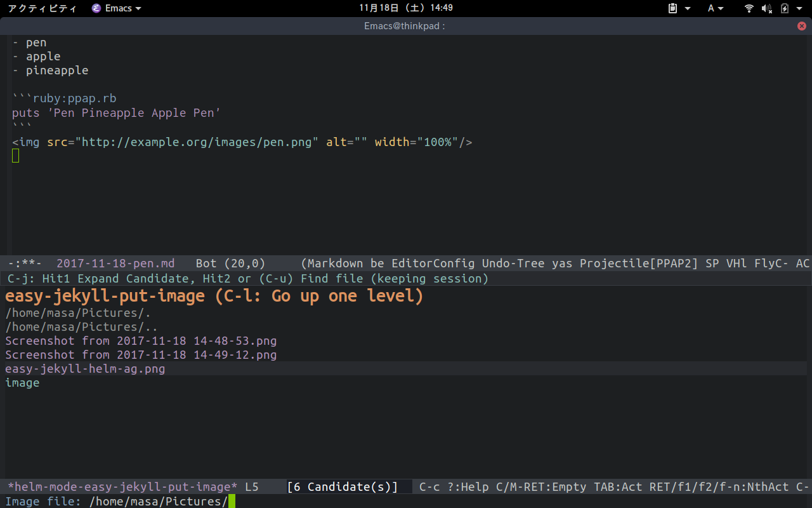
Task: Open the アクティビティ overview
Action: pos(42,8)
